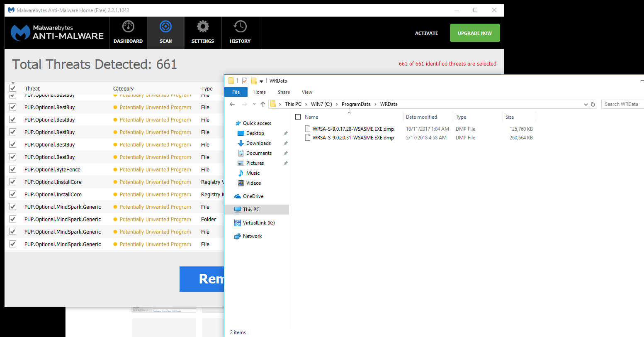Select file WRSA-S-9.0.20.31-WSASME.EXE.dmp

(x=353, y=138)
